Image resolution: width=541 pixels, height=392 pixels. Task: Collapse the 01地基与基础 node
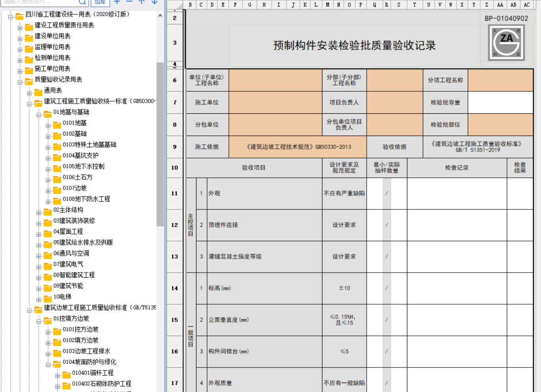click(x=39, y=115)
